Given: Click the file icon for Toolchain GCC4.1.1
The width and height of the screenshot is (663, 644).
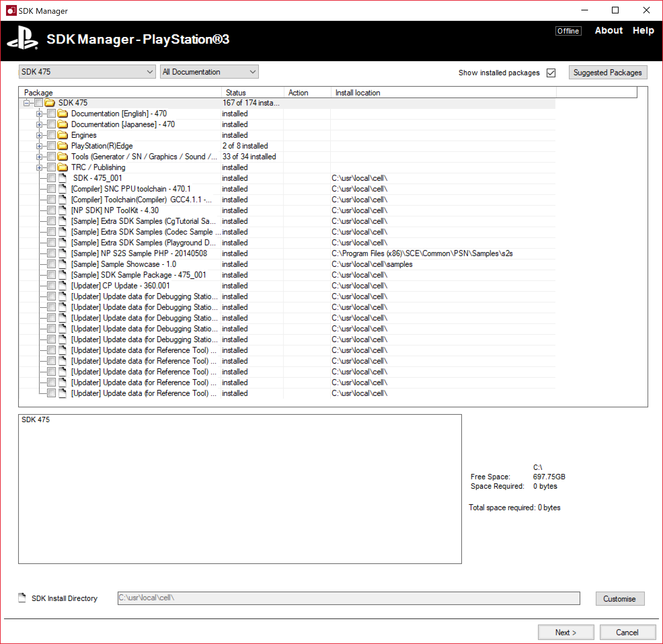Looking at the screenshot, I should coord(62,200).
